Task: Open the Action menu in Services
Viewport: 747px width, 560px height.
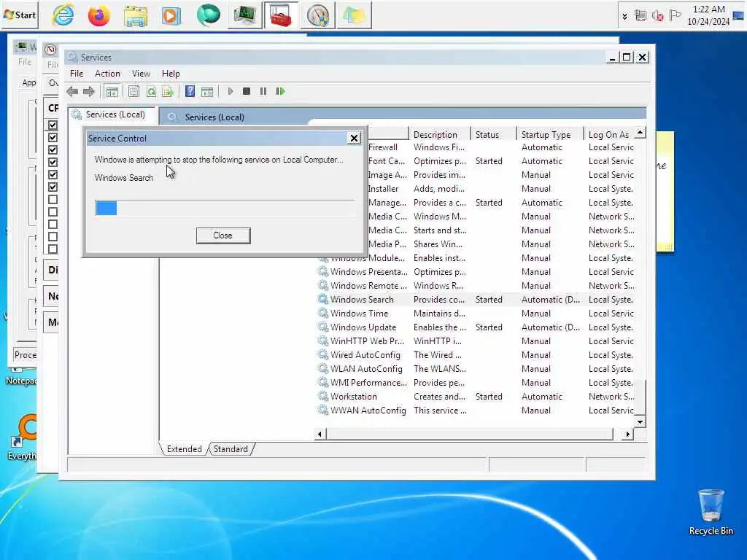Action: [107, 74]
